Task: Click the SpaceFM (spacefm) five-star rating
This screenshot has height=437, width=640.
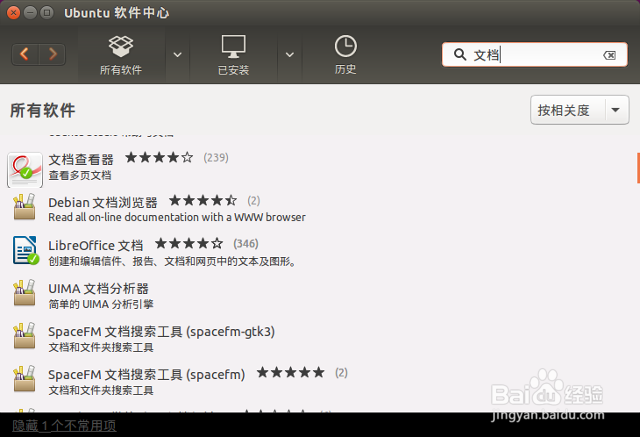Action: pos(291,373)
